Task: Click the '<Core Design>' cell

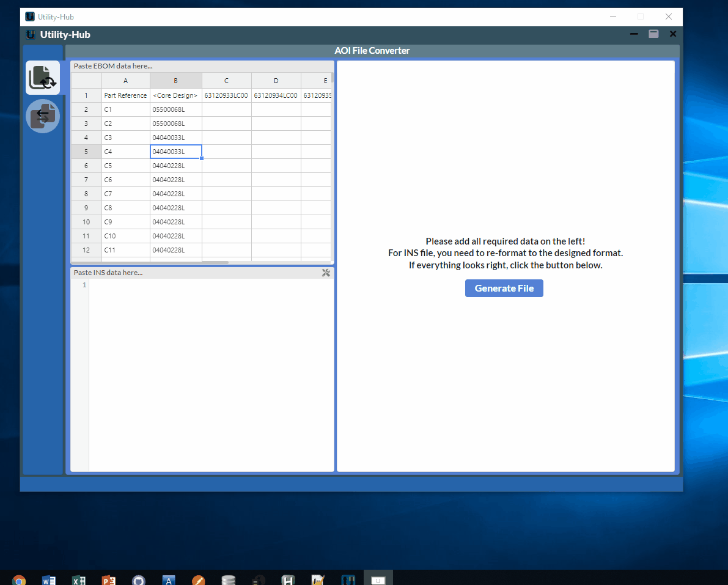Action: point(176,95)
